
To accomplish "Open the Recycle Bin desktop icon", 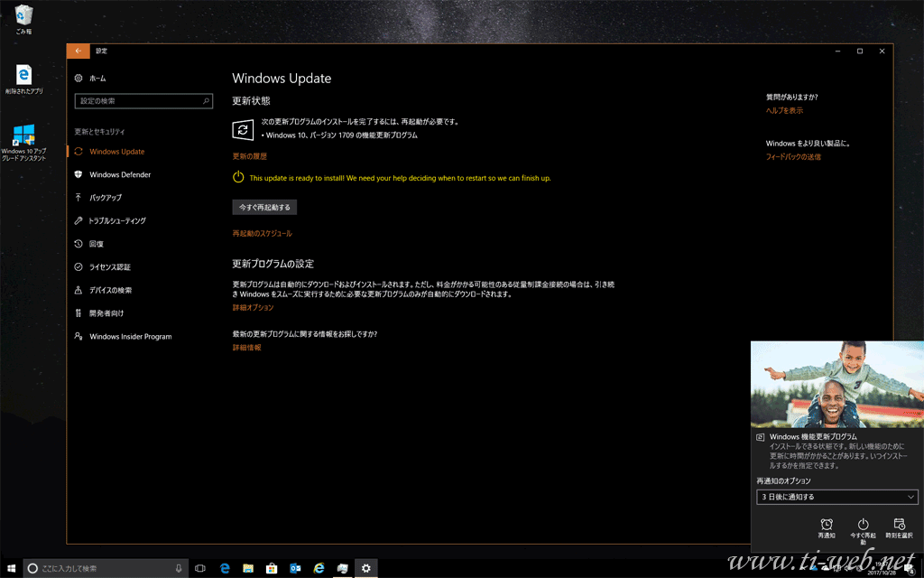I will (23, 18).
